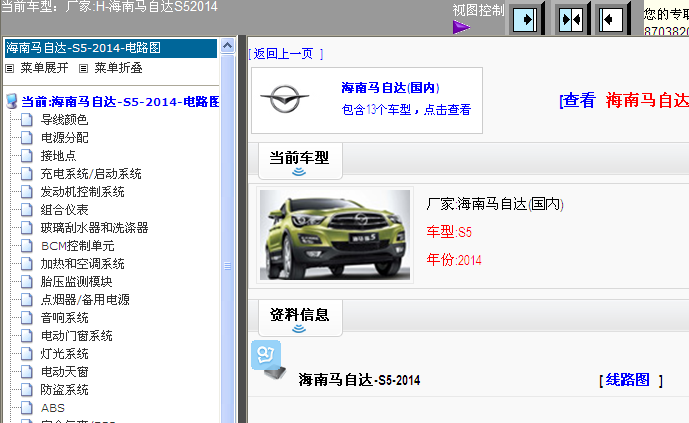The width and height of the screenshot is (689, 423).
Task: Select the ABS tree entry
Action: [x=53, y=408]
